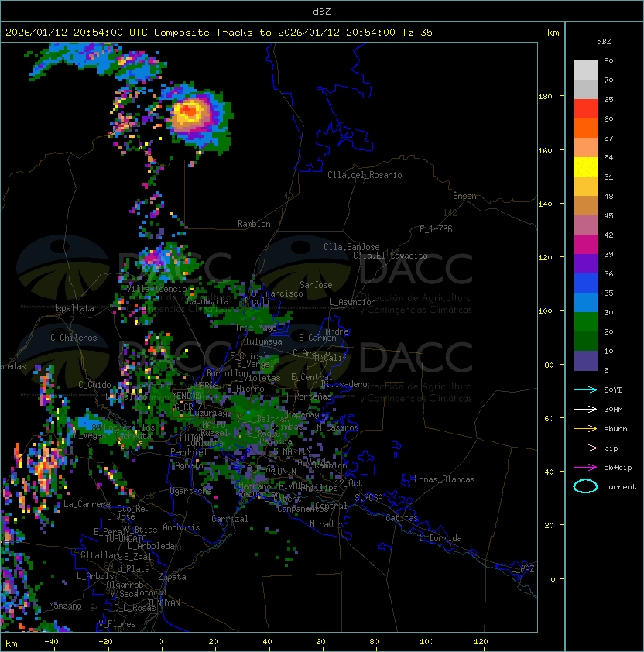Click the cyan 50YD arrow icon
This screenshot has width=644, height=652.
(x=585, y=389)
